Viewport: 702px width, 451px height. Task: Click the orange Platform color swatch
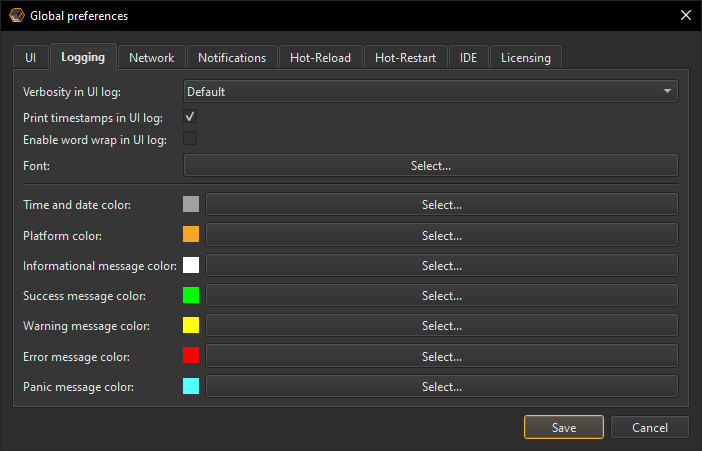(191, 235)
